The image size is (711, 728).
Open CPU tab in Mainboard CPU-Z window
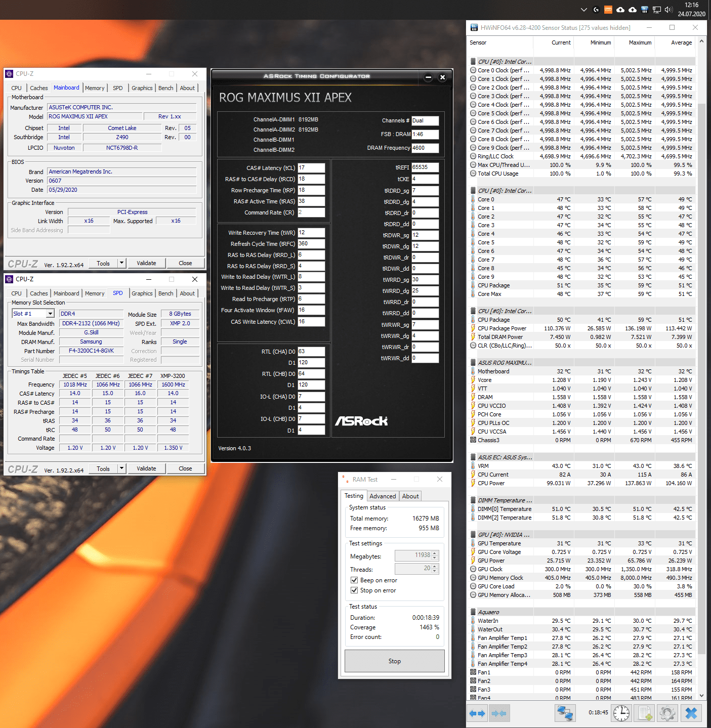pos(17,88)
